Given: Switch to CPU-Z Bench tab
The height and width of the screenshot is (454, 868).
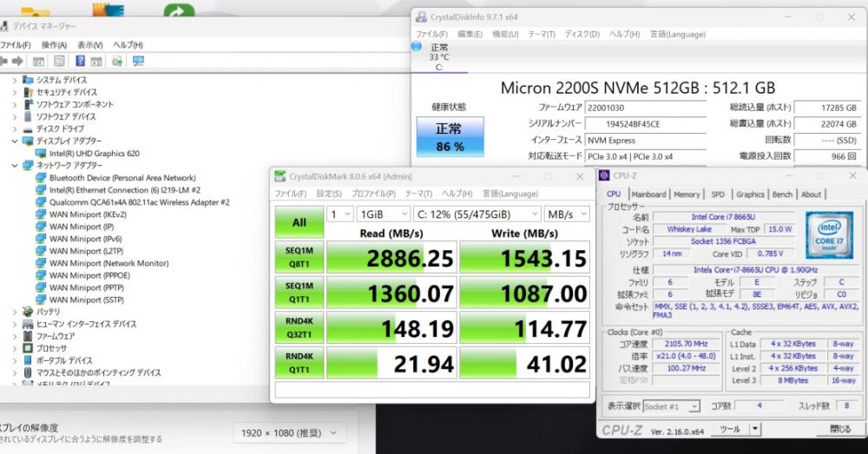Looking at the screenshot, I should tap(782, 194).
